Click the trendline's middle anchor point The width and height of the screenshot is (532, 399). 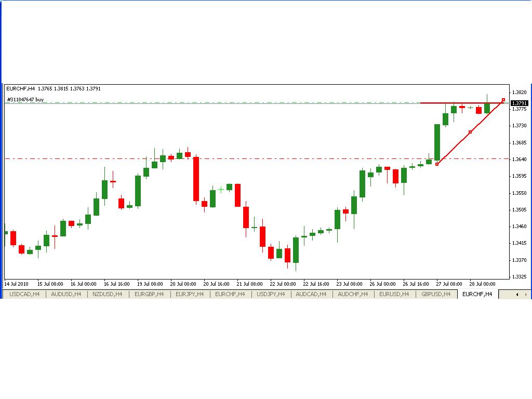[470, 132]
